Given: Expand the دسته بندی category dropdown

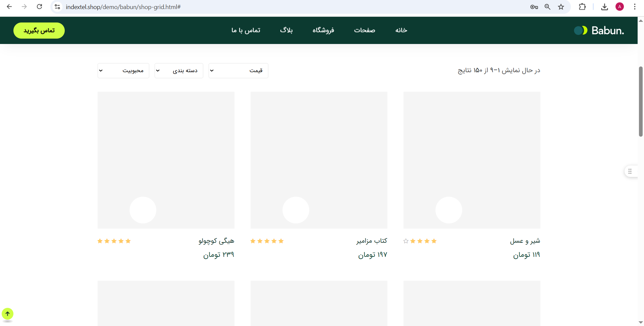Looking at the screenshot, I should coord(179,71).
